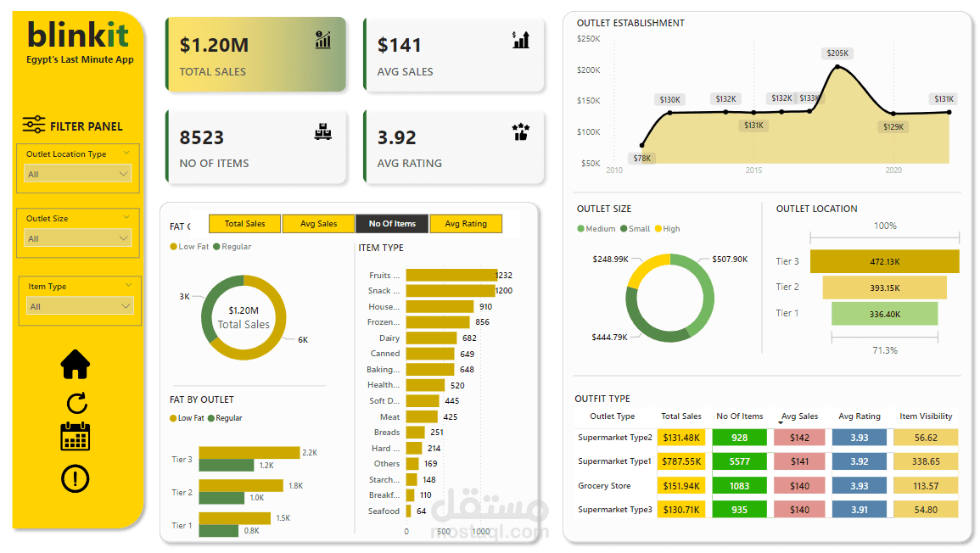This screenshot has width=980, height=553.
Task: Collapse the Outlet Location Type slicer chevron
Action: point(126,153)
